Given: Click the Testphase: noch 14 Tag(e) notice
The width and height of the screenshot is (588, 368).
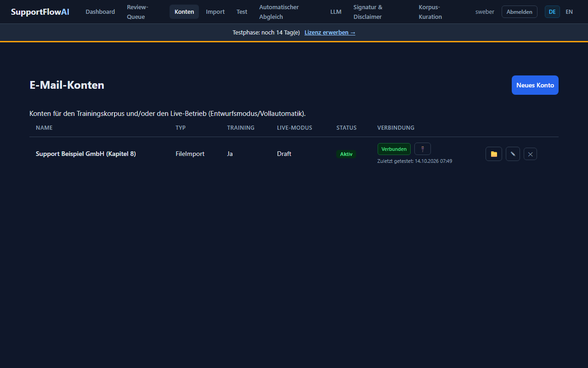Looking at the screenshot, I should (266, 33).
